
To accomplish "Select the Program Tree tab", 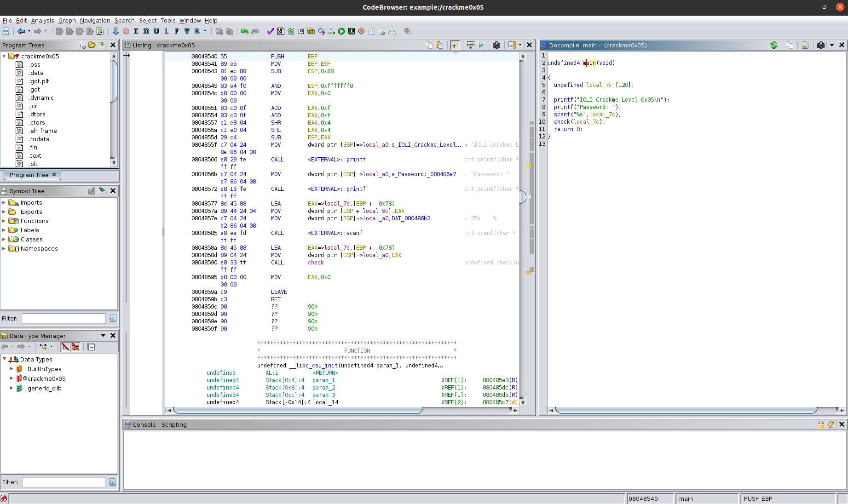I will point(32,175).
